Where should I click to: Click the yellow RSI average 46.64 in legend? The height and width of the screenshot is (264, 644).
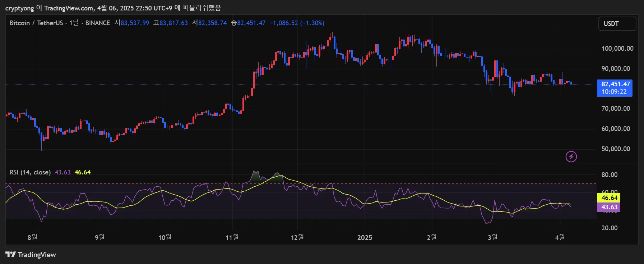pos(83,172)
